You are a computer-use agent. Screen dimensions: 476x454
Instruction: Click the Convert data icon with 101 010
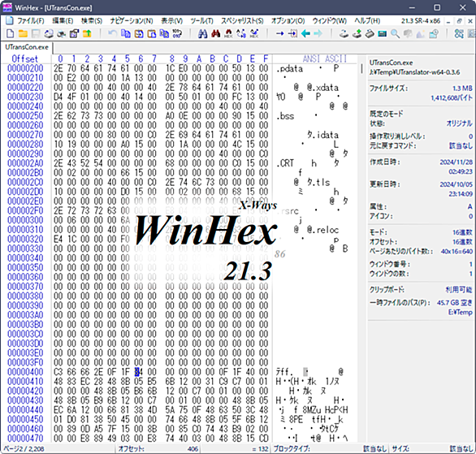(177, 33)
